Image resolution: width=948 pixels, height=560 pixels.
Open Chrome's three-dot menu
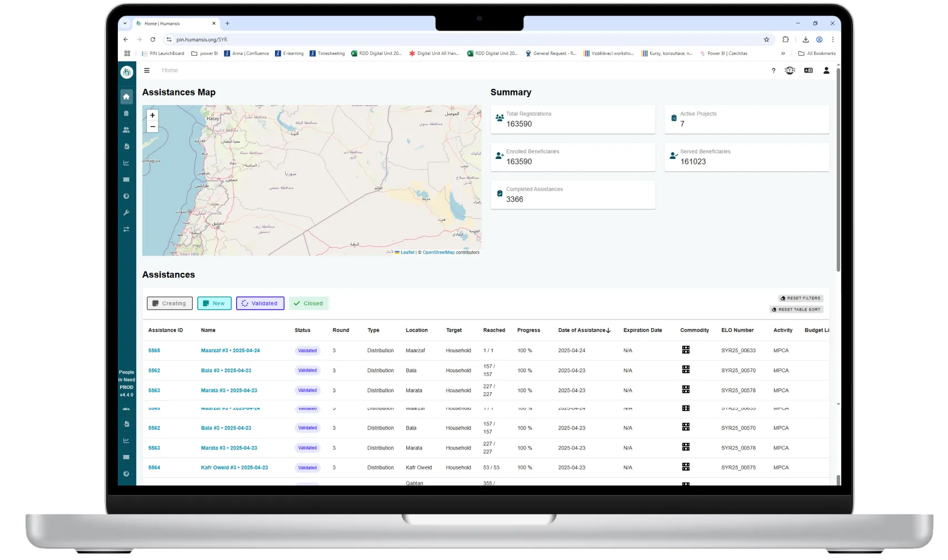832,39
